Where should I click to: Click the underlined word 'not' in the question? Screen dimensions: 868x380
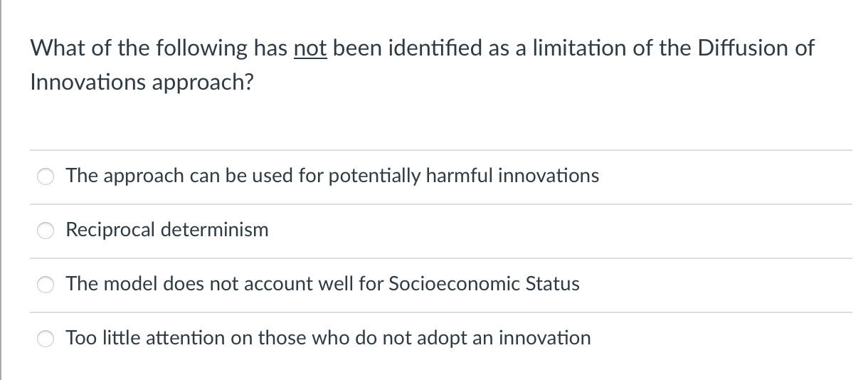coord(309,48)
